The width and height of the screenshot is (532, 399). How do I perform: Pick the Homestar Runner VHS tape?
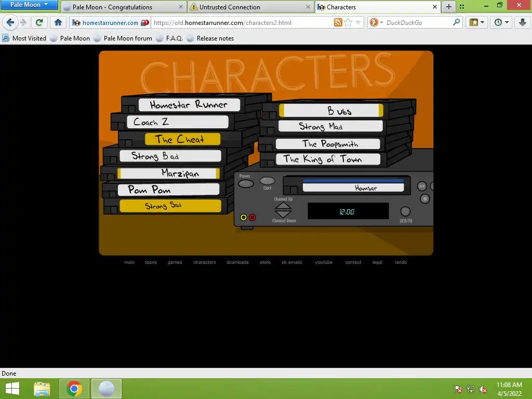189,104
